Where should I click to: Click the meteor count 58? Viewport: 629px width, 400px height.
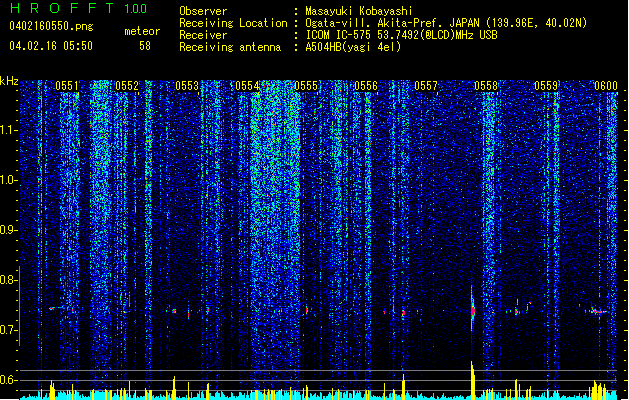[x=145, y=46]
